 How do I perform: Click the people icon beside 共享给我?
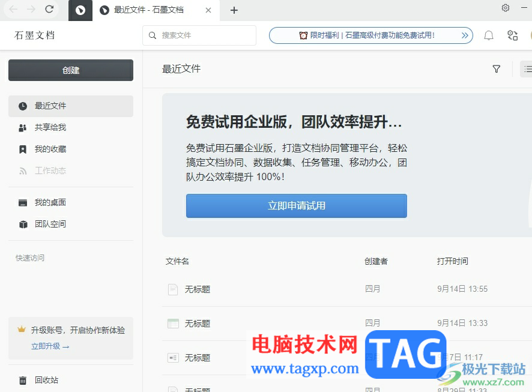23,128
